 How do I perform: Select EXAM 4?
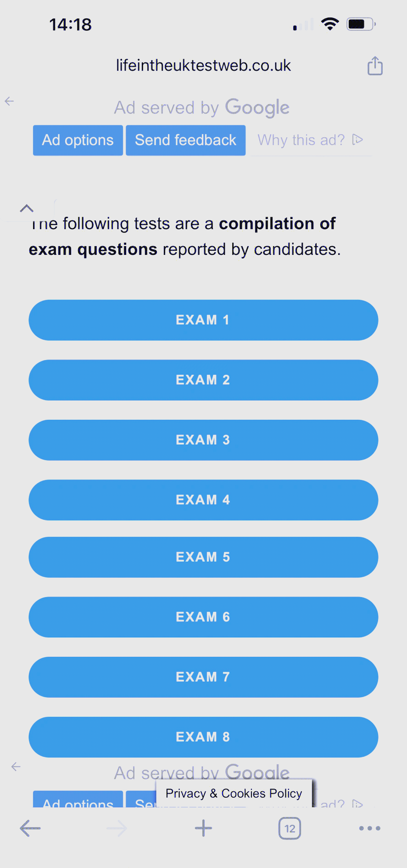point(203,500)
